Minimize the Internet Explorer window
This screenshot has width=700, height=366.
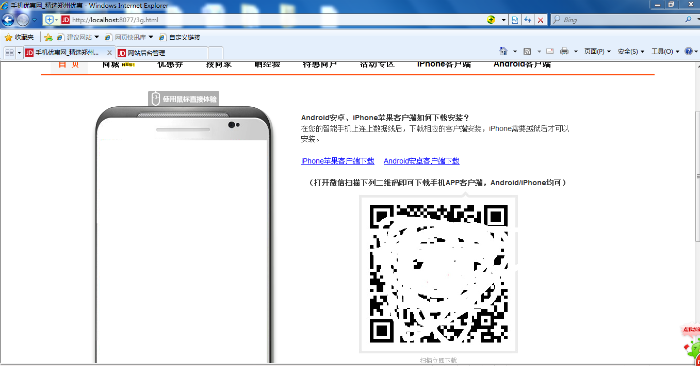658,4
